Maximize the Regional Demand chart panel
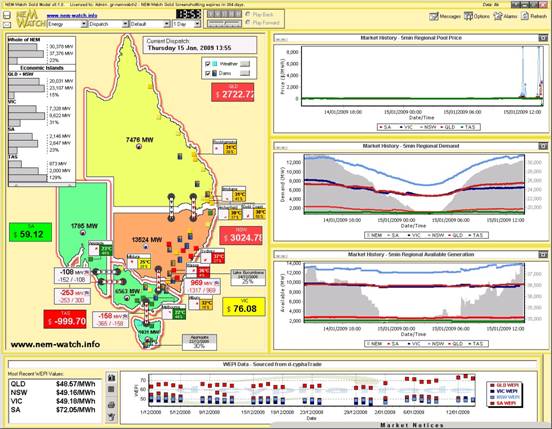 point(543,146)
